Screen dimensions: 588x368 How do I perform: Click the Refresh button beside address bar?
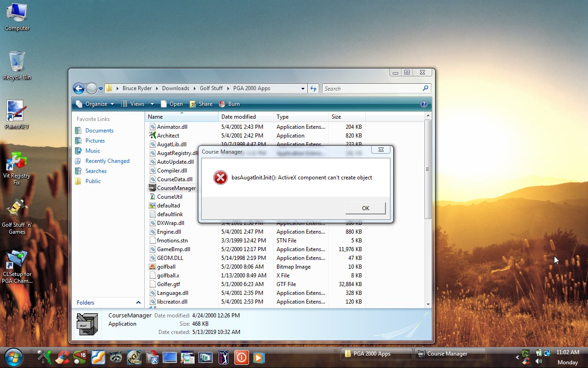point(313,89)
